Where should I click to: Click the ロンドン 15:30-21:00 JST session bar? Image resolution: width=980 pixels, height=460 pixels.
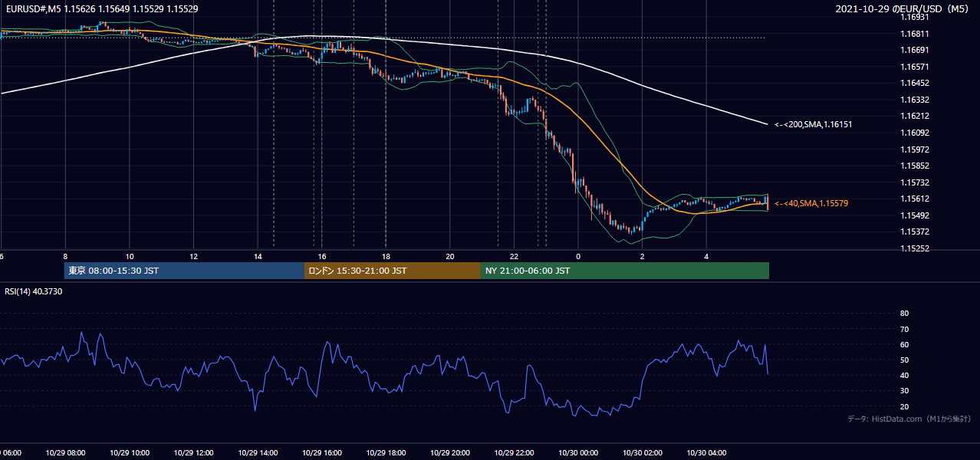[393, 271]
